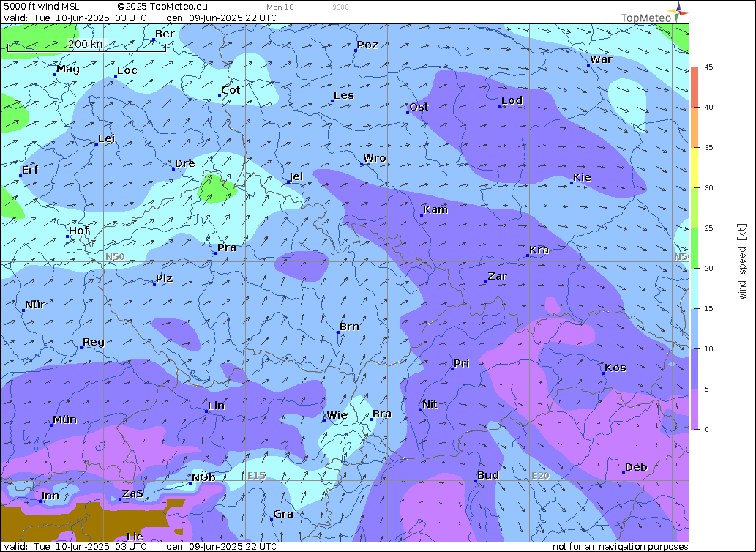This screenshot has height=552, width=756.
Task: Select the 'Loc' city label
Action: point(127,70)
